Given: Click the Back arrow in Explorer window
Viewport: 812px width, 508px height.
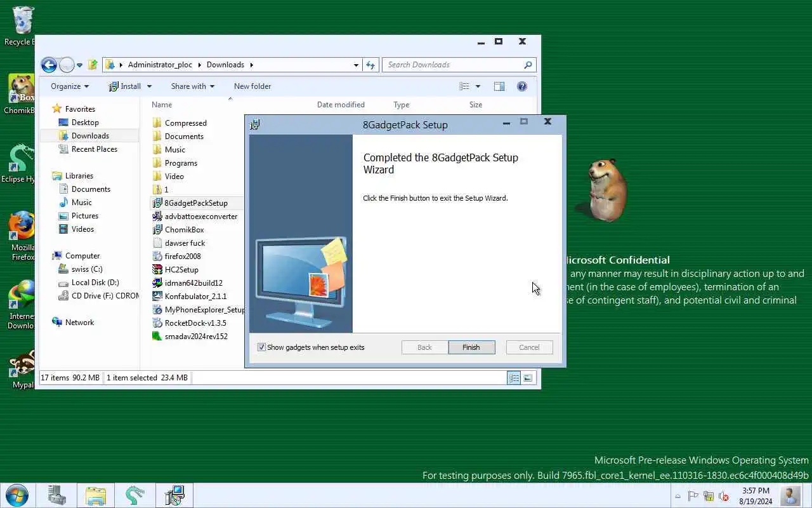Looking at the screenshot, I should 49,65.
